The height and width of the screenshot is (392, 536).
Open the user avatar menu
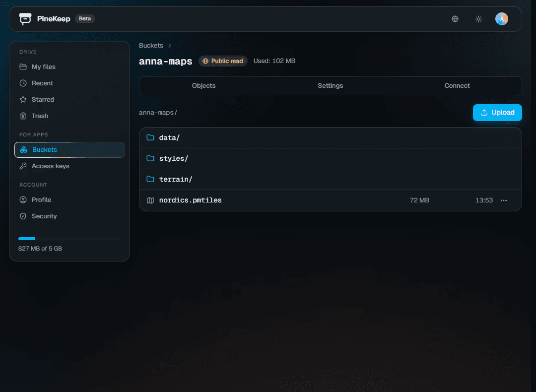(501, 19)
